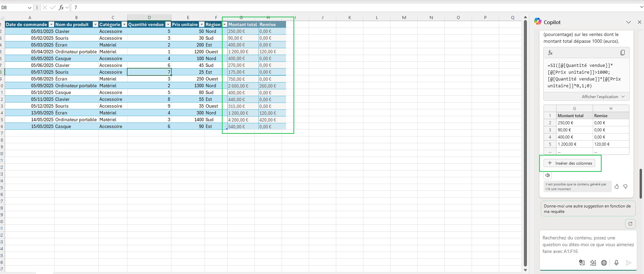Click the suggestion 'Donne-moi une autre suggestion'

point(588,209)
